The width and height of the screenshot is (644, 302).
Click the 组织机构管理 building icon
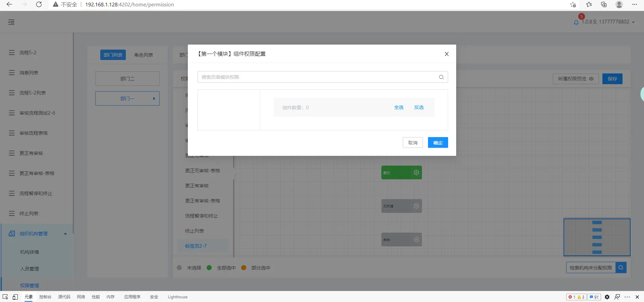(x=12, y=234)
